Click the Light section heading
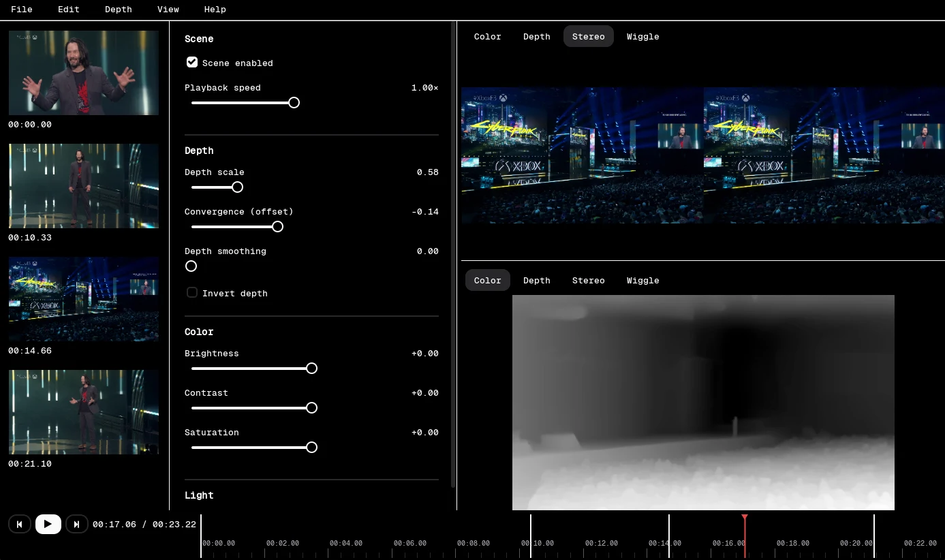Image resolution: width=945 pixels, height=560 pixels. [x=199, y=495]
